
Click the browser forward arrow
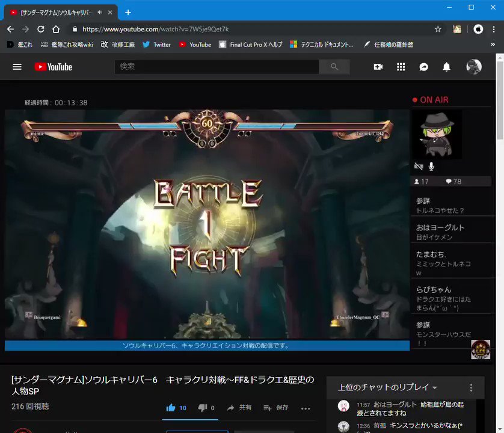click(26, 29)
